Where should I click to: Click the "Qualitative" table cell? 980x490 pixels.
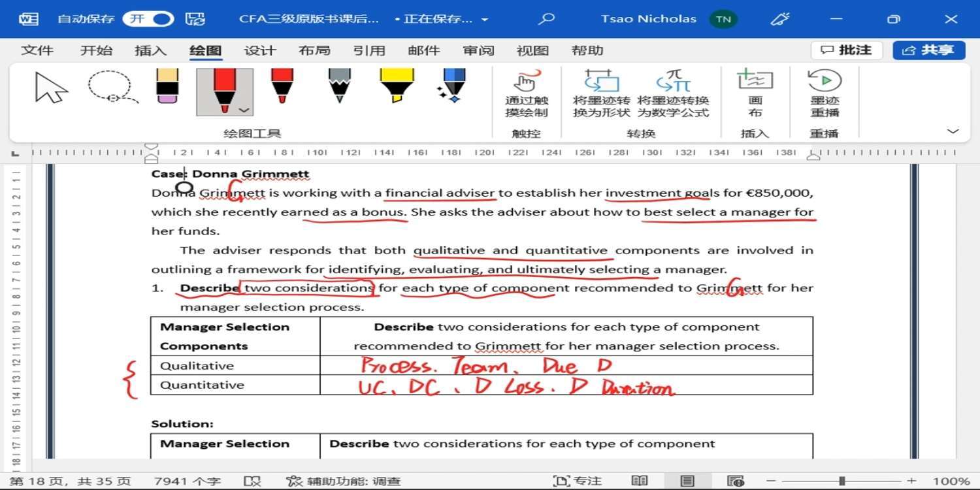point(235,365)
